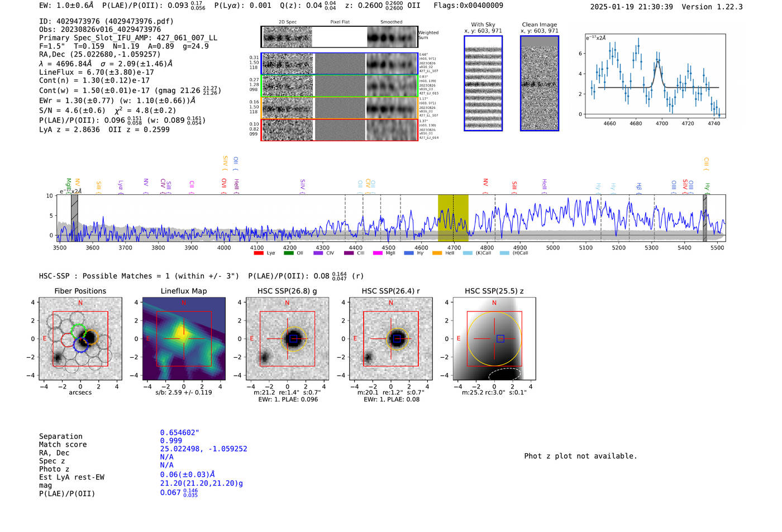Select the HSC SSP(26.8) g image
Image resolution: width=782 pixels, height=532 pixels.
pos(287,339)
